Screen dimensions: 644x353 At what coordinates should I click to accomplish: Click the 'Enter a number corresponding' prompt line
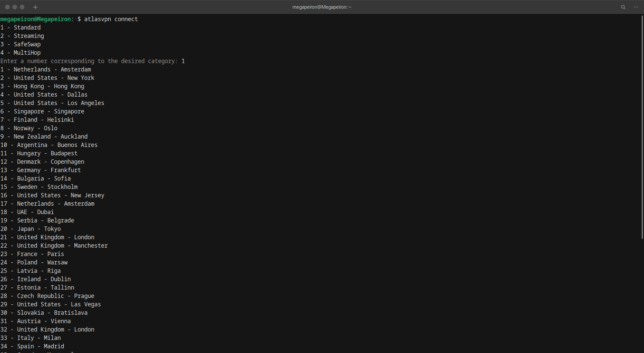(93, 61)
